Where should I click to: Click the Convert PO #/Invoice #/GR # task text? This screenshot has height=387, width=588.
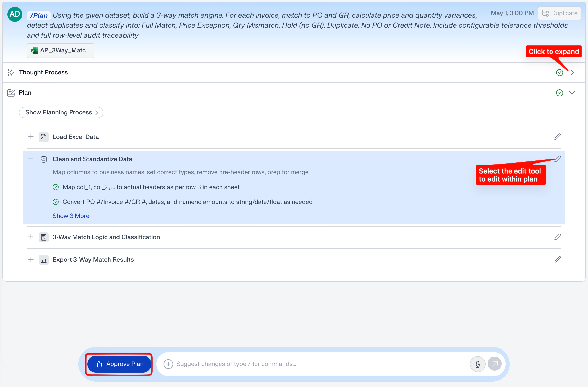click(187, 202)
